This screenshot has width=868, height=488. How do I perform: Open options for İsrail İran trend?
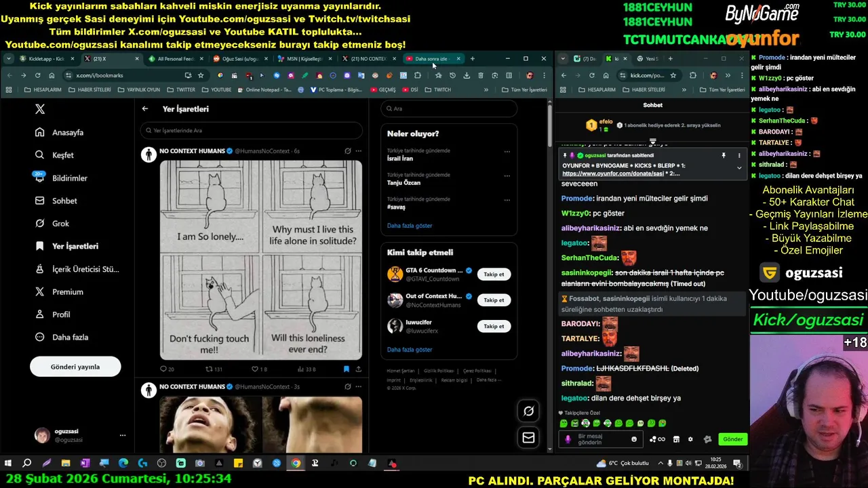pos(507,151)
